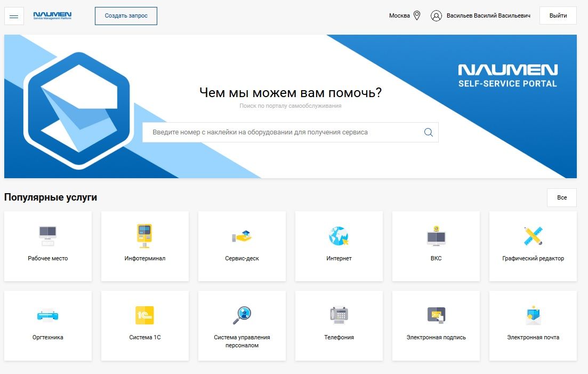Click the Телефония label
Screen dimensions: 588x374
click(x=339, y=337)
